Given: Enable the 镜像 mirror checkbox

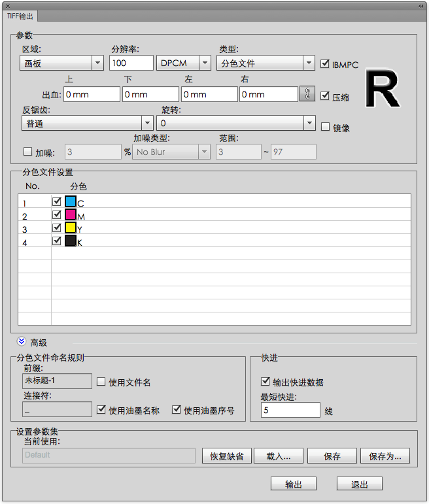Looking at the screenshot, I should pyautogui.click(x=326, y=127).
